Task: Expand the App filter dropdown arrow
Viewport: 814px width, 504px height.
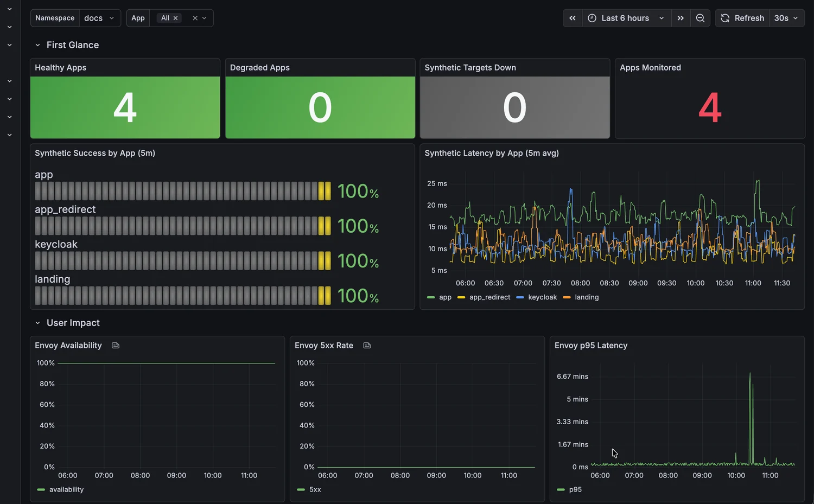Action: 205,18
